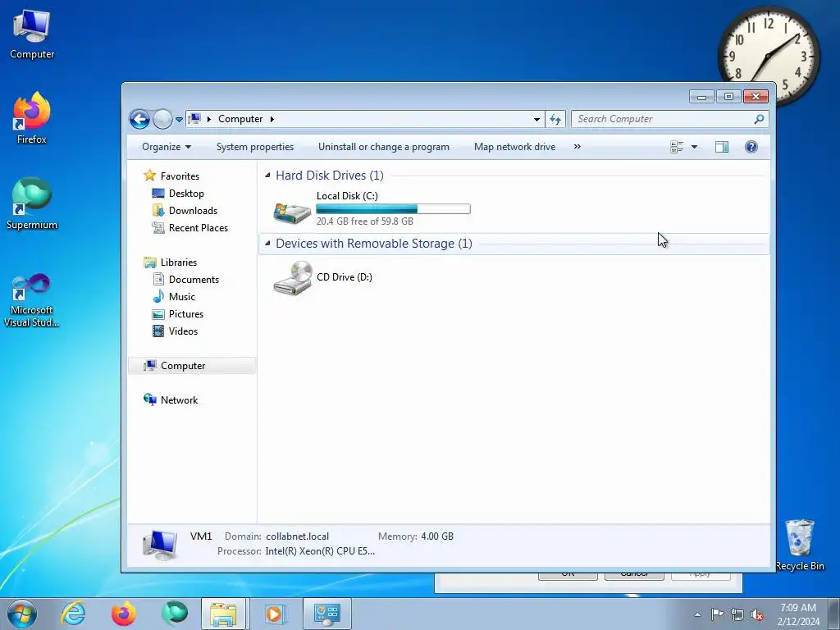
Task: Open the Videos library
Action: [x=183, y=331]
